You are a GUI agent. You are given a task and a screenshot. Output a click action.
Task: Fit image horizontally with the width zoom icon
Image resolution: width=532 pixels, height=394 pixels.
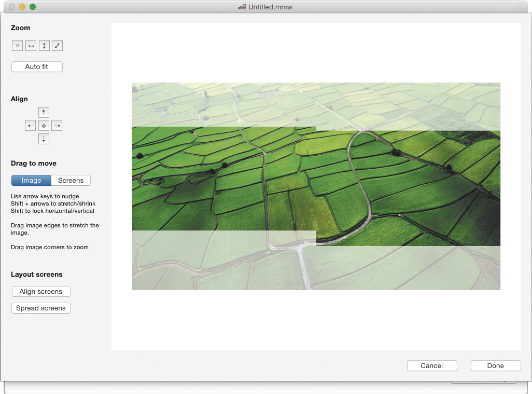31,46
